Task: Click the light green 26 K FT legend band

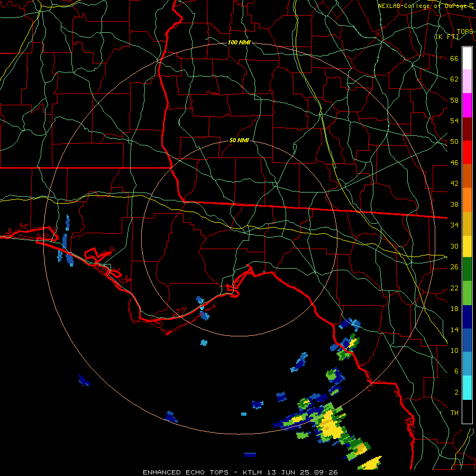Action: click(x=467, y=292)
